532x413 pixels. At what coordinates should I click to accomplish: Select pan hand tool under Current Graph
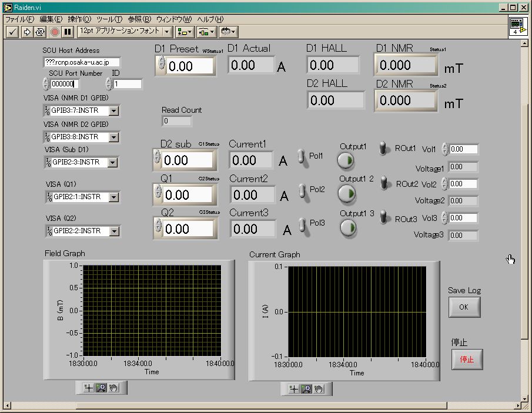[319, 388]
